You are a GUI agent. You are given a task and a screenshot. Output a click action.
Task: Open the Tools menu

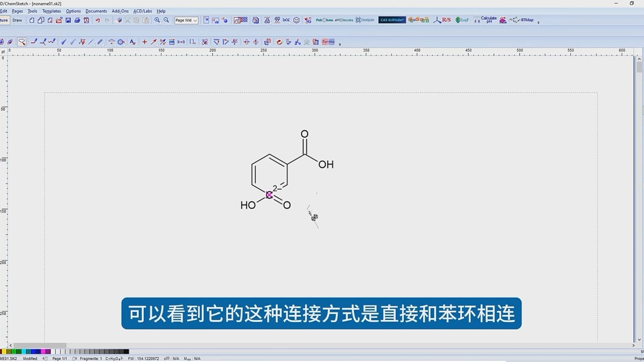pos(33,11)
